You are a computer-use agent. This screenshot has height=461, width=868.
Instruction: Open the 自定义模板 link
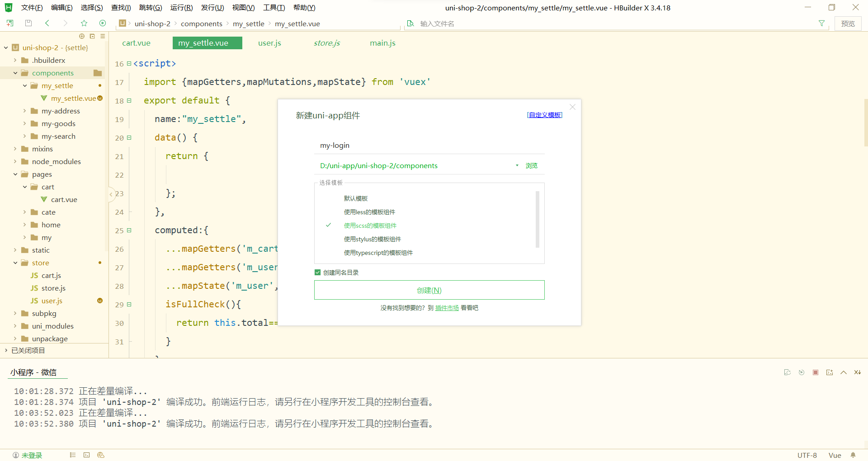coord(544,114)
